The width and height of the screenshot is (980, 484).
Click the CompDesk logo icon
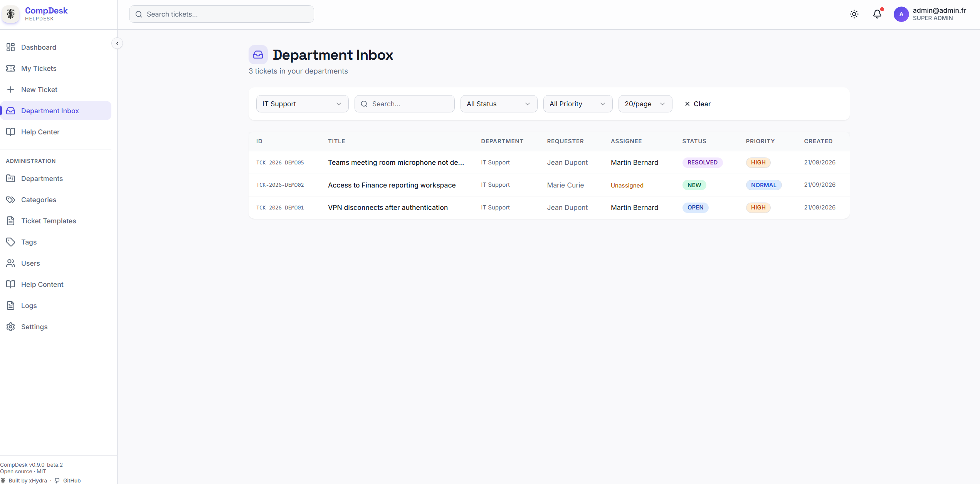[10, 14]
